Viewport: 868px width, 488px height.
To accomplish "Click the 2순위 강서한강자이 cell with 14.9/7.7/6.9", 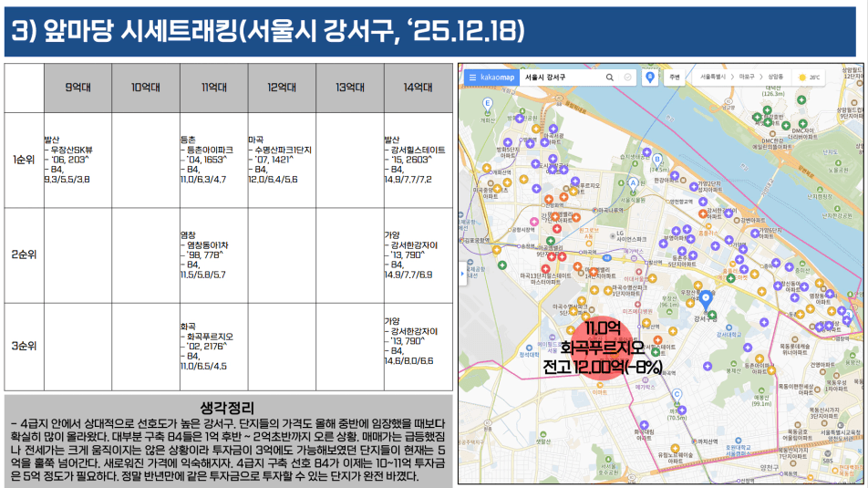I will point(418,254).
